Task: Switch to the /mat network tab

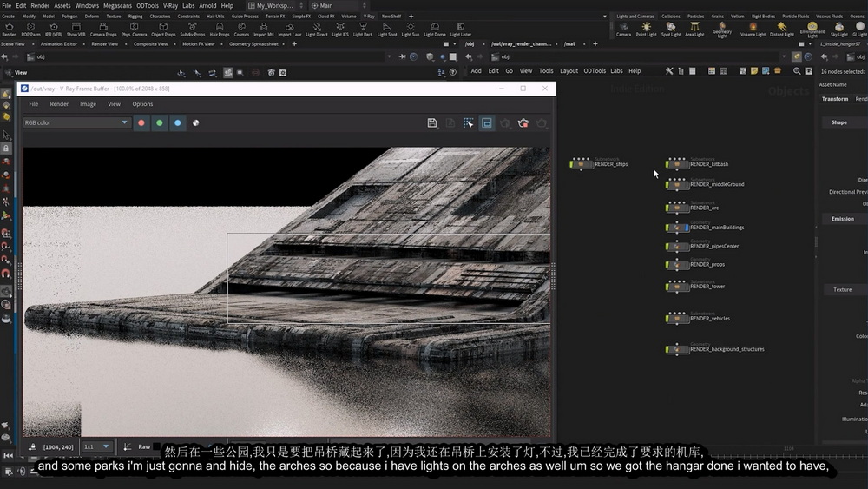Action: [569, 43]
